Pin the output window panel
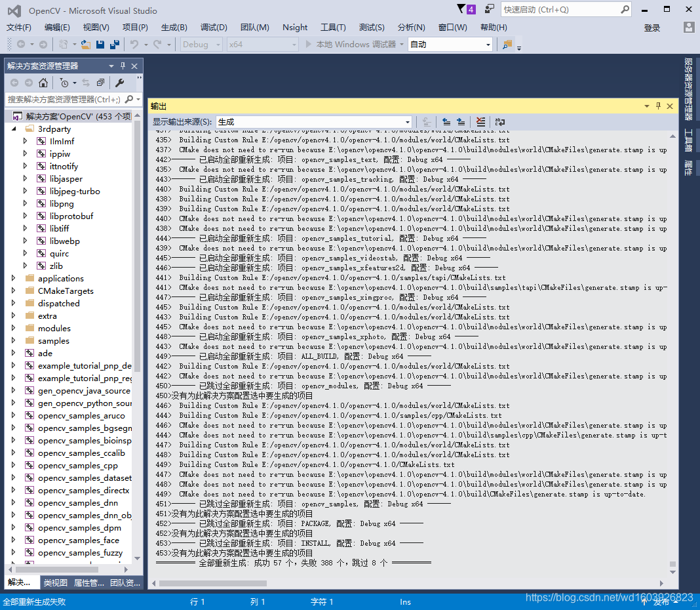The height and width of the screenshot is (610, 700). click(658, 106)
